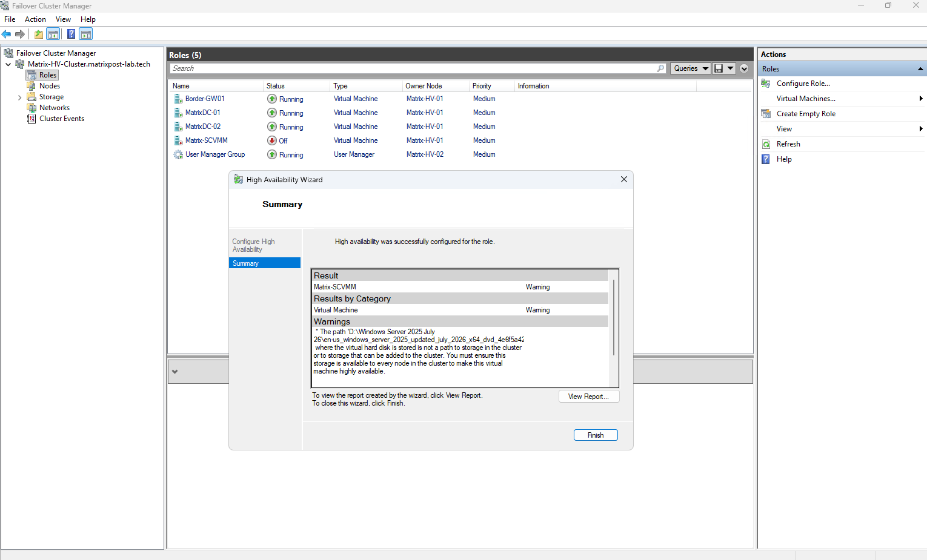Click the Running status icon for Border-GW01
The image size is (927, 560).
[272, 99]
